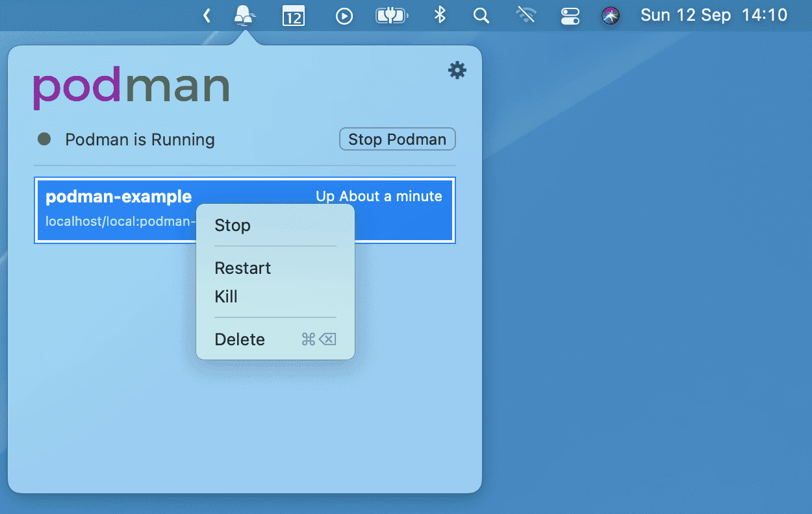Screen dimensions: 812x514
Task: Click the date and time clock
Action: click(x=714, y=15)
